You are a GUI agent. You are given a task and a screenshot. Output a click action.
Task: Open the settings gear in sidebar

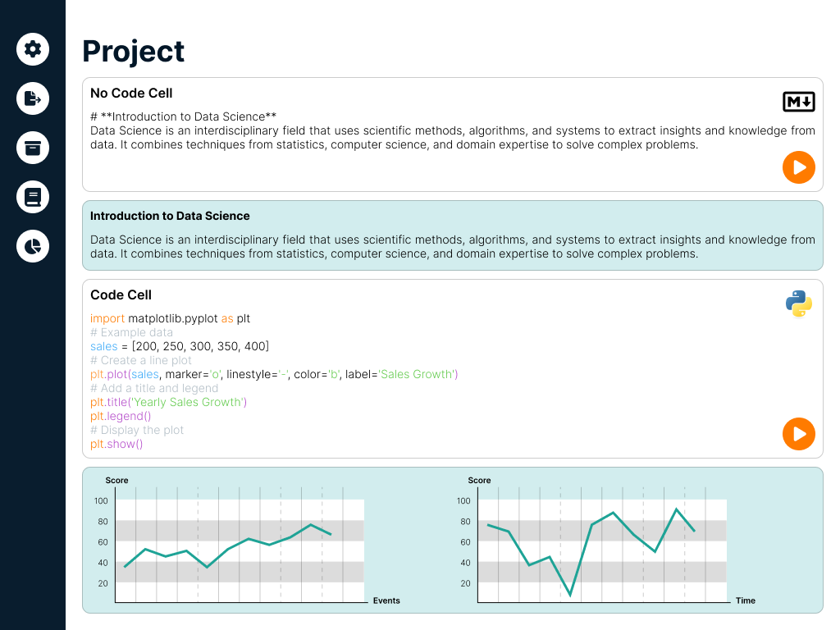33,49
